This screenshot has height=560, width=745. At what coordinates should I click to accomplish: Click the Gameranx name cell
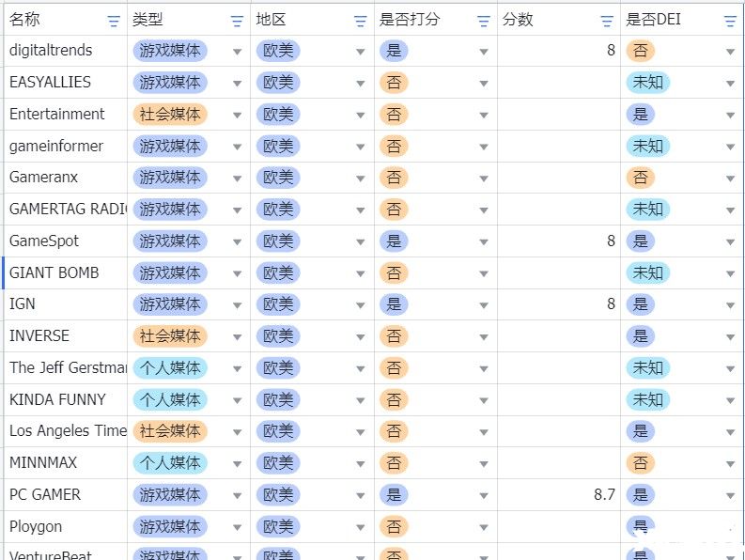pos(66,178)
